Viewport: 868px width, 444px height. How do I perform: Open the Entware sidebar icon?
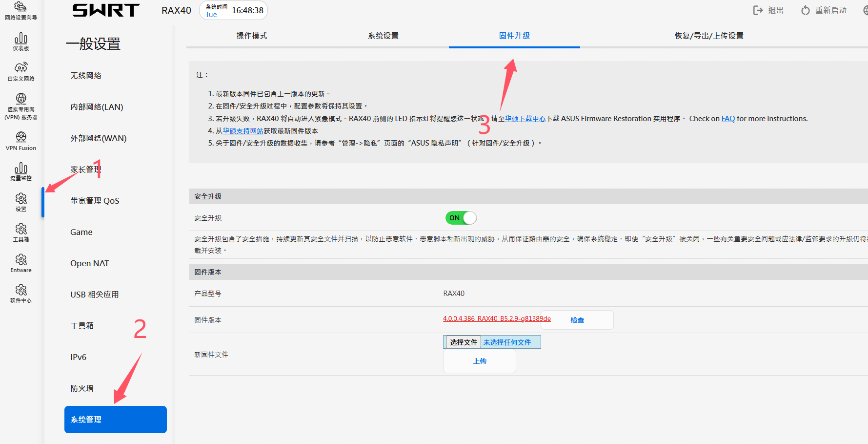click(20, 263)
